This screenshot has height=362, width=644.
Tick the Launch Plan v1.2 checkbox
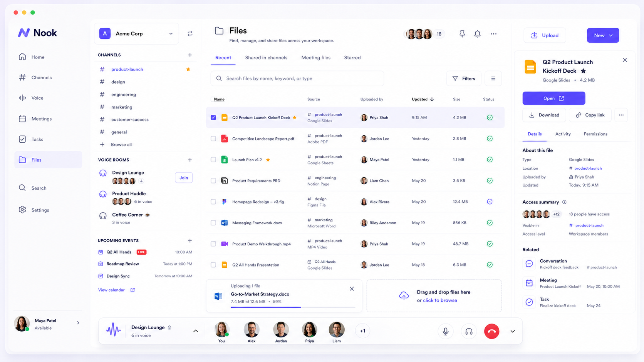[213, 160]
